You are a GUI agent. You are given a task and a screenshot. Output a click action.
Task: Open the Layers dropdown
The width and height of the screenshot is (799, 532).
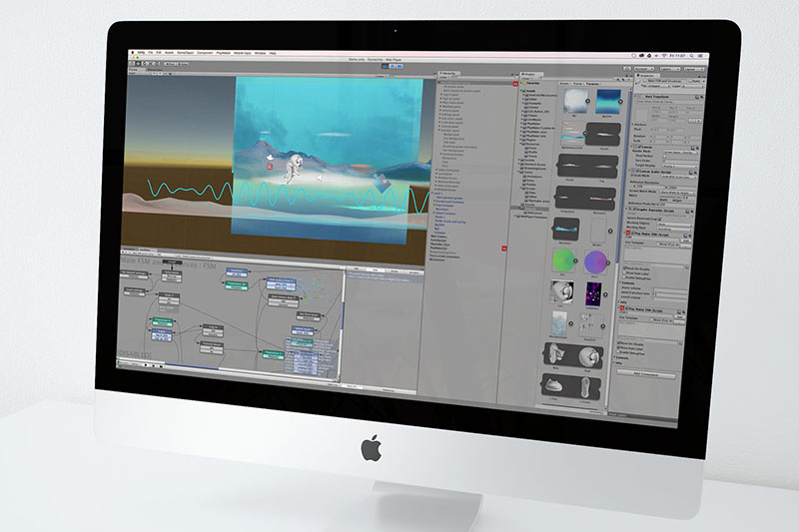pos(670,69)
